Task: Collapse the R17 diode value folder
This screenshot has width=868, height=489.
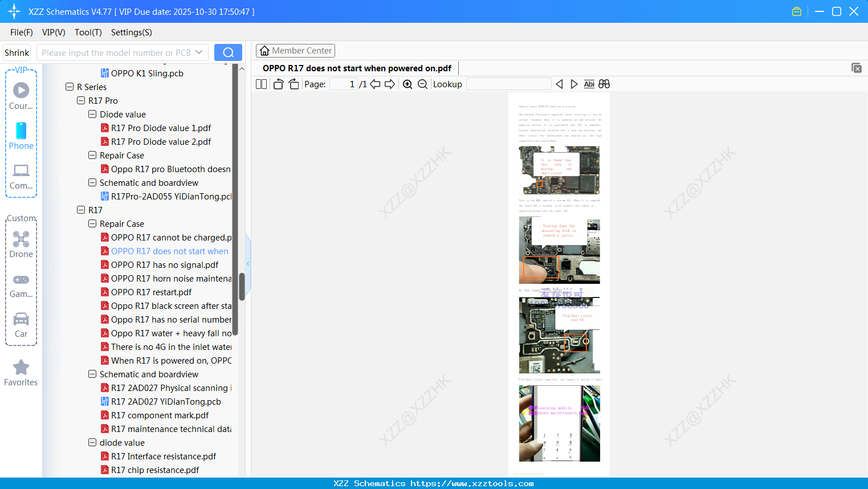Action: [x=92, y=443]
